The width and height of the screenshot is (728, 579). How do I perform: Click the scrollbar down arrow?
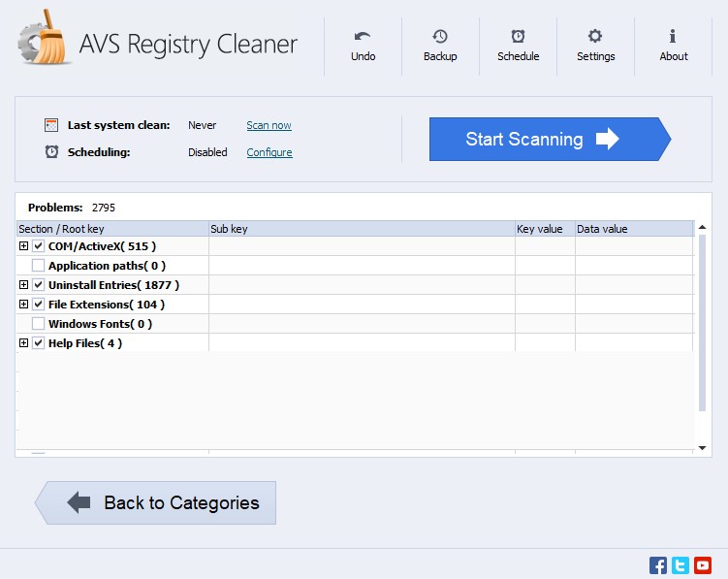(702, 448)
